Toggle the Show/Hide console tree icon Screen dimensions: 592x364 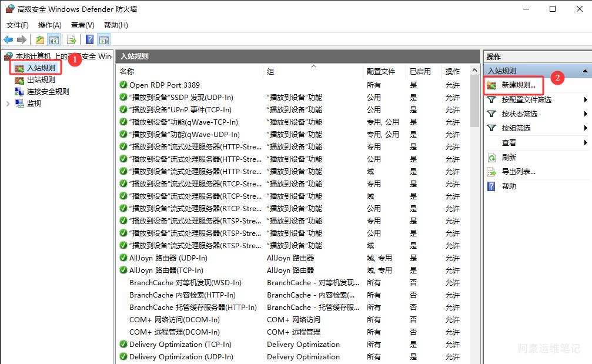click(x=54, y=39)
